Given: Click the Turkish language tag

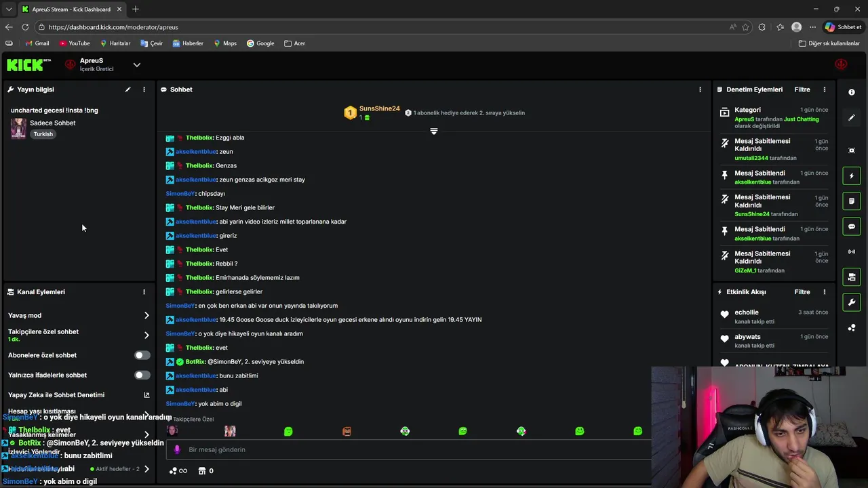Looking at the screenshot, I should click(43, 134).
